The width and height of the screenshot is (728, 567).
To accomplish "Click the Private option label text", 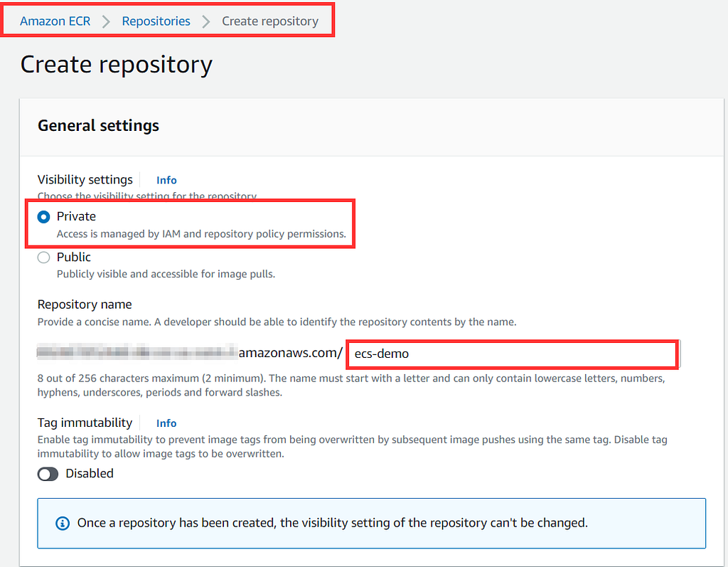I will pyautogui.click(x=76, y=216).
